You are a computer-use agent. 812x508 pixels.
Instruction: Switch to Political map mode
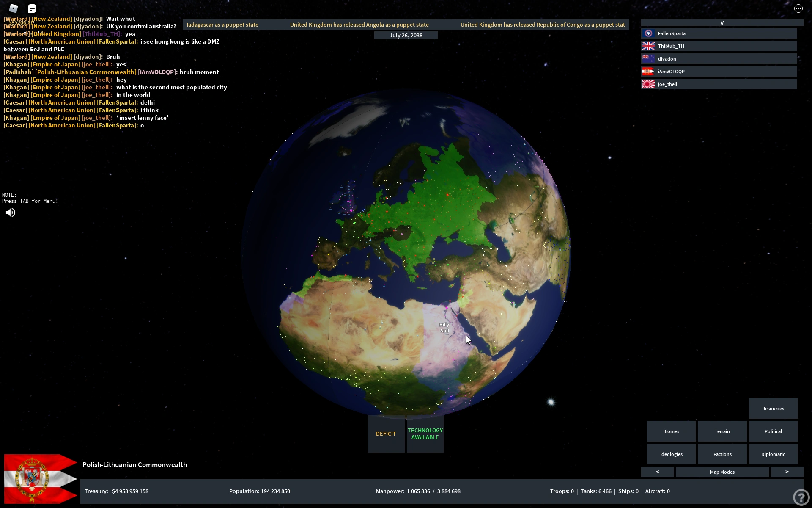(773, 431)
